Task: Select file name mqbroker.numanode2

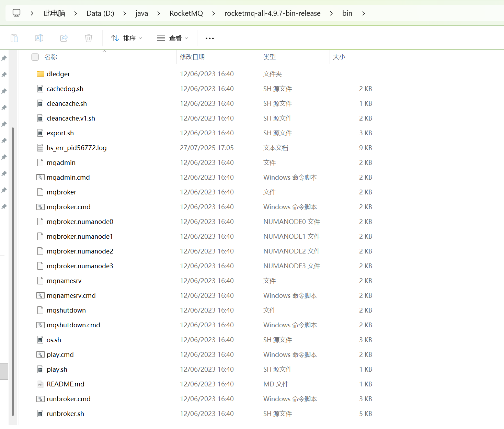Action: [x=80, y=251]
